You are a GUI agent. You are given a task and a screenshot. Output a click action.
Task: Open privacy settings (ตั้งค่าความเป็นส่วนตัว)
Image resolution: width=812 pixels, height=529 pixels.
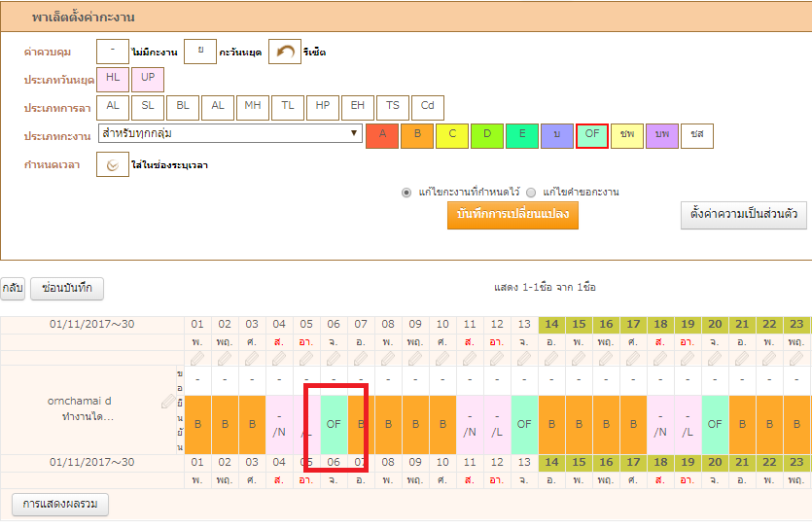[x=744, y=215]
